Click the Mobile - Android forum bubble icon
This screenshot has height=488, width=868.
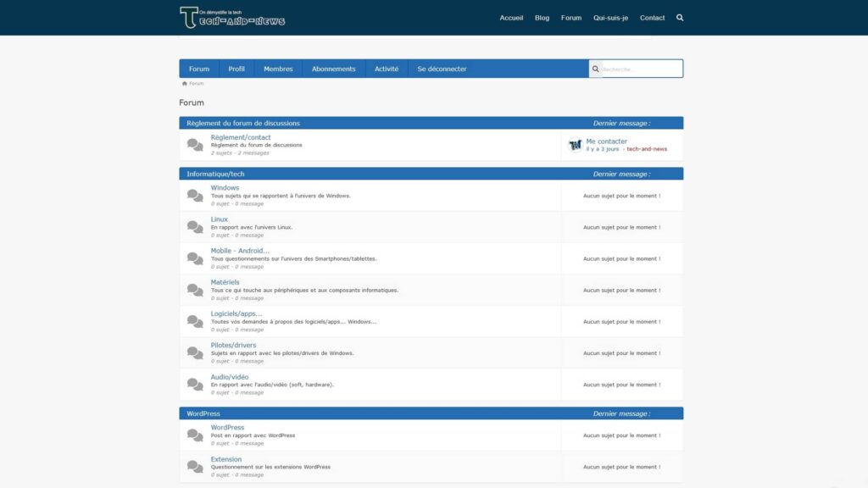(x=193, y=258)
